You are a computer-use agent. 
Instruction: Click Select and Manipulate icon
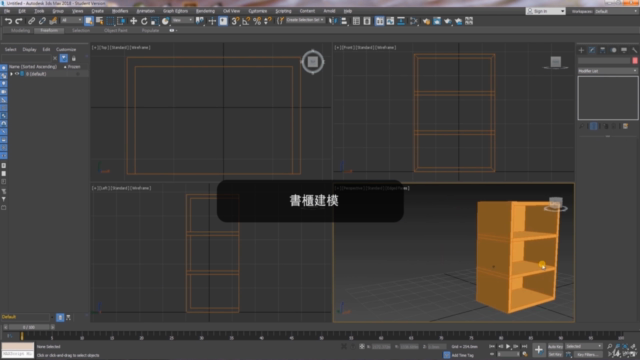tap(212, 21)
